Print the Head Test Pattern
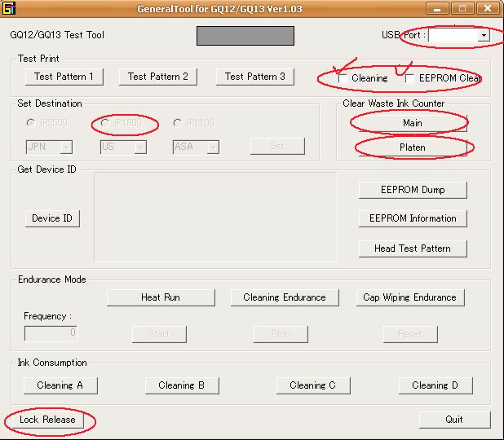Screen dimensions: 504x440 (413, 249)
